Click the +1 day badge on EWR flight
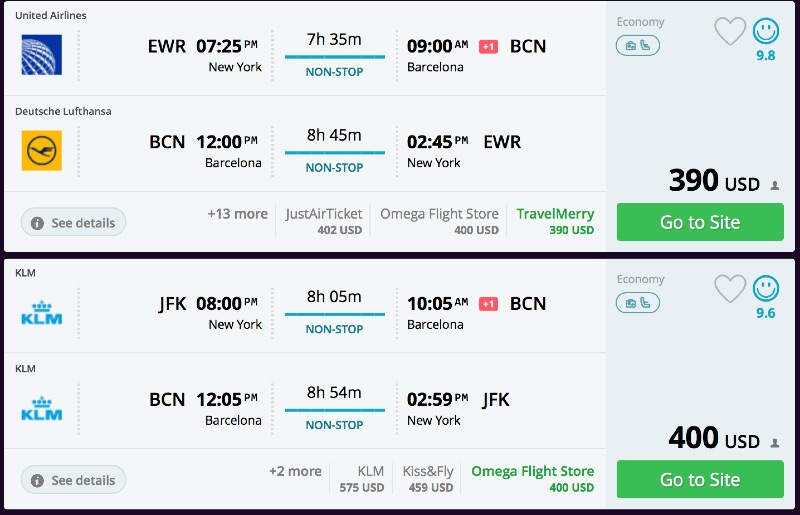The width and height of the screenshot is (800, 515). click(x=488, y=46)
